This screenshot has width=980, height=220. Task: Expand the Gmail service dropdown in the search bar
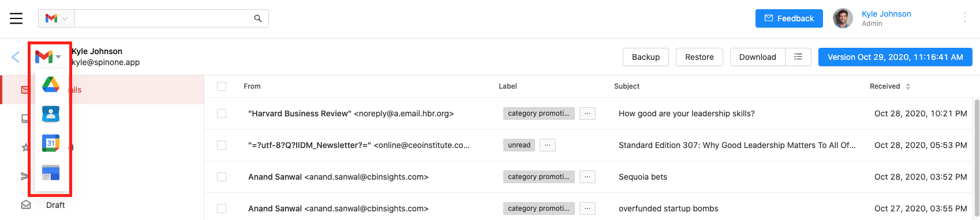(57, 18)
